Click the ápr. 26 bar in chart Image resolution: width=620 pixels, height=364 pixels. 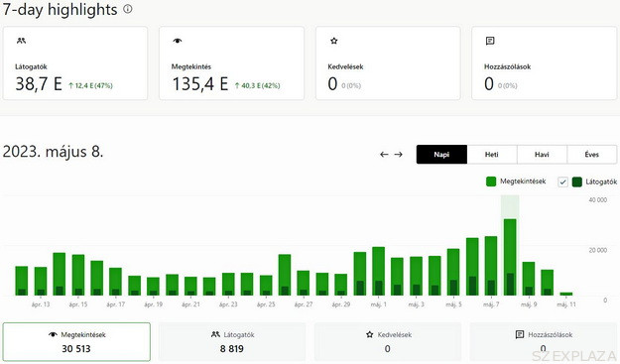pos(285,275)
